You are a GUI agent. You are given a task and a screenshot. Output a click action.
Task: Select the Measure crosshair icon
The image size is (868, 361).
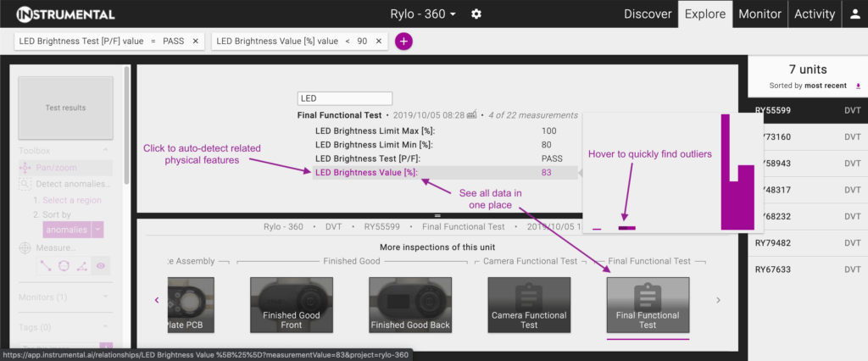pos(25,248)
